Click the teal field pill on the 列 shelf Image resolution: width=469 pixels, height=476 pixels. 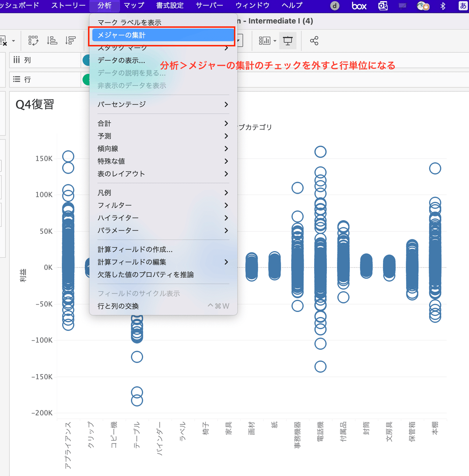(88, 60)
